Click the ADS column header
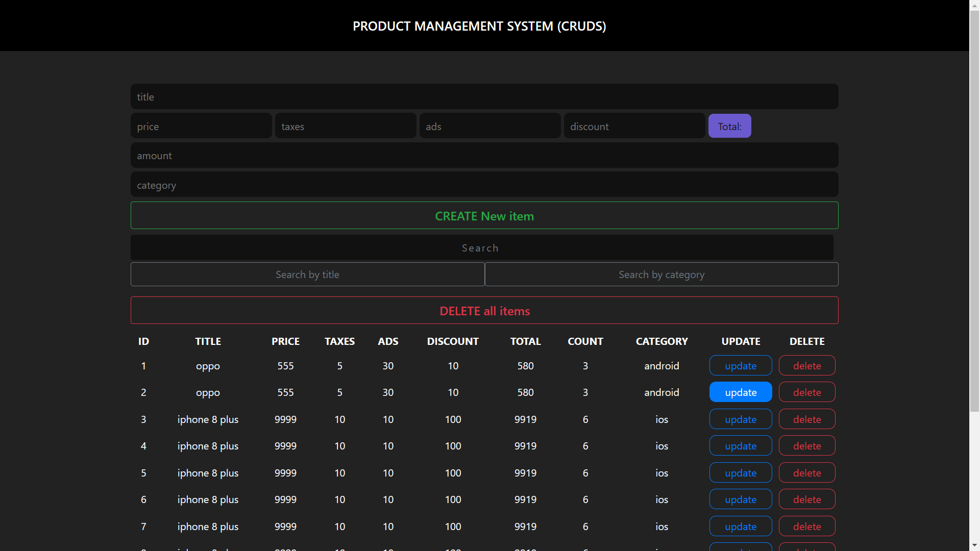Screen dimensions: 980x551 click(x=388, y=341)
